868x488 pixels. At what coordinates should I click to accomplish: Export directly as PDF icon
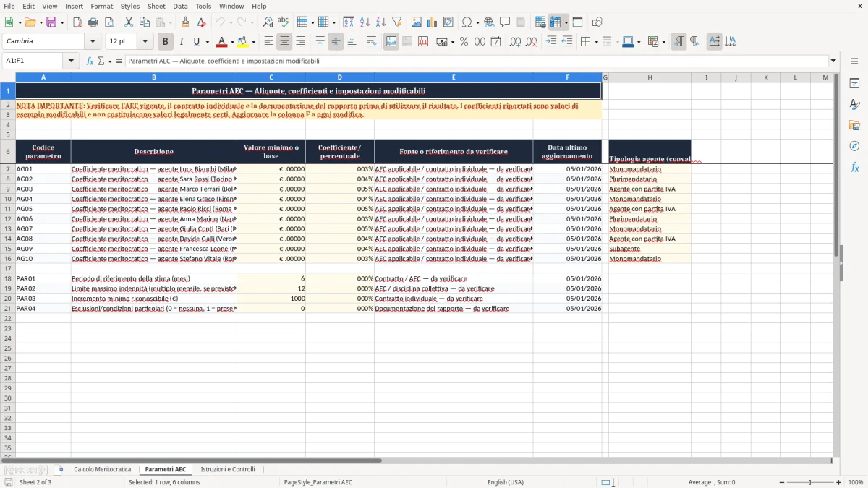coord(77,22)
